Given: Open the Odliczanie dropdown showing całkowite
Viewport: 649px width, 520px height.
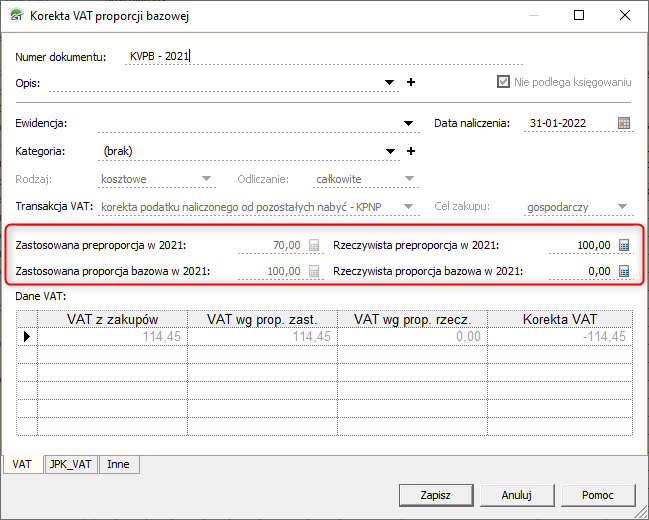Looking at the screenshot, I should pos(409,179).
